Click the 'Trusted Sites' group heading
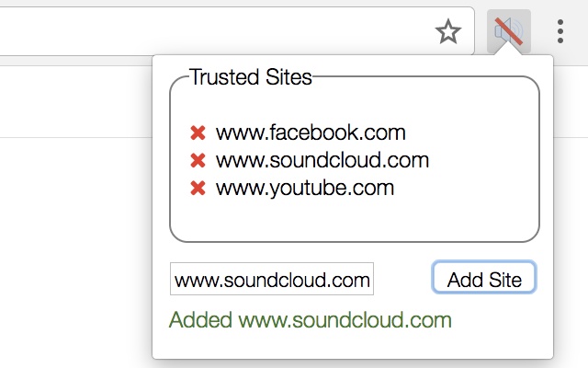The image size is (588, 368). point(250,77)
